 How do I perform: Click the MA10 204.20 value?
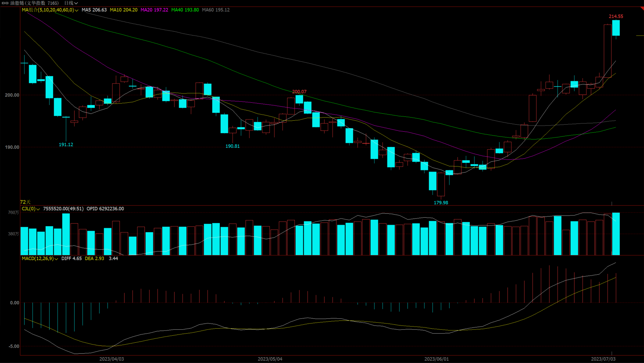(x=124, y=10)
